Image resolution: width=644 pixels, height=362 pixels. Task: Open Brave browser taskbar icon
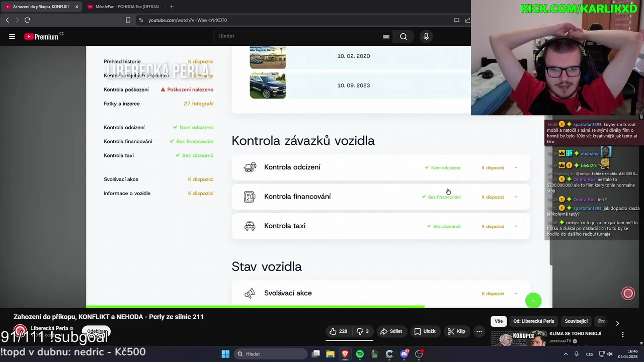point(345,354)
